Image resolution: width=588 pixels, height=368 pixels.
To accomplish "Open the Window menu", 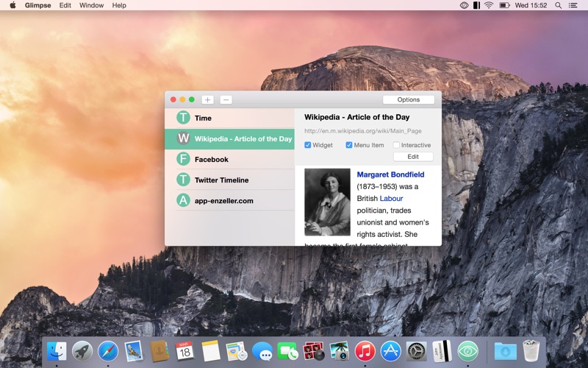I will [91, 5].
